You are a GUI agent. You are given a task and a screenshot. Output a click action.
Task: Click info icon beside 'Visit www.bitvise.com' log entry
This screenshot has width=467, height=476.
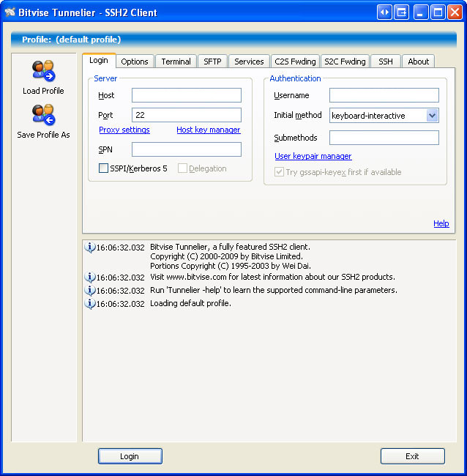(x=90, y=277)
